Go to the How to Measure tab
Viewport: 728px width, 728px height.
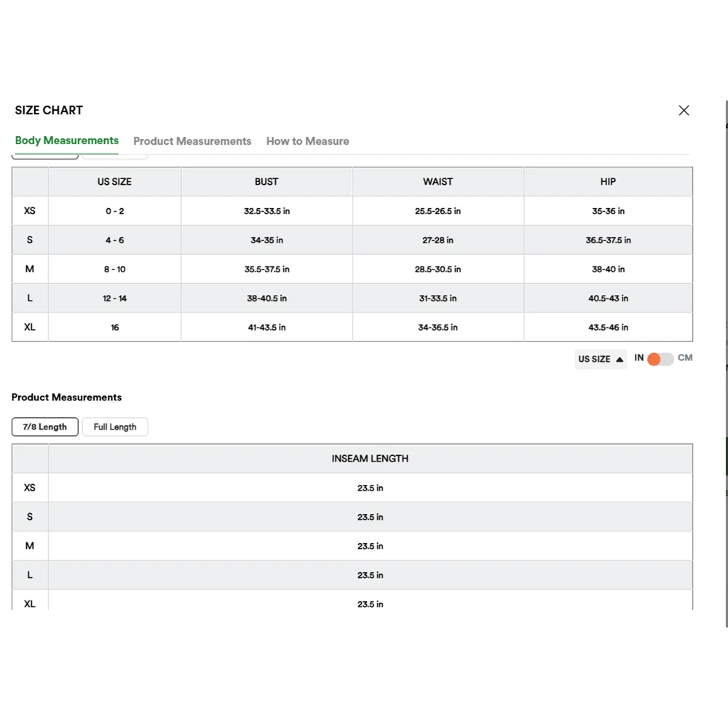(307, 141)
